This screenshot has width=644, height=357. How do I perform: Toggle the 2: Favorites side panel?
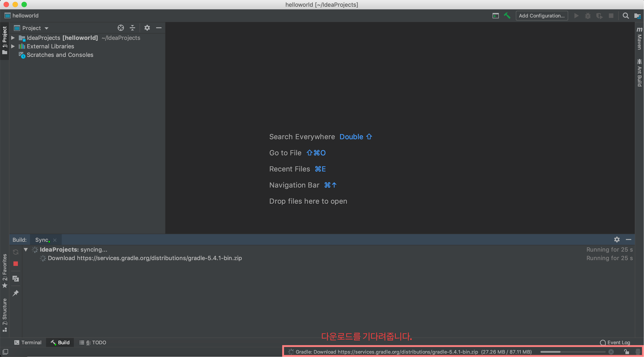(4, 271)
